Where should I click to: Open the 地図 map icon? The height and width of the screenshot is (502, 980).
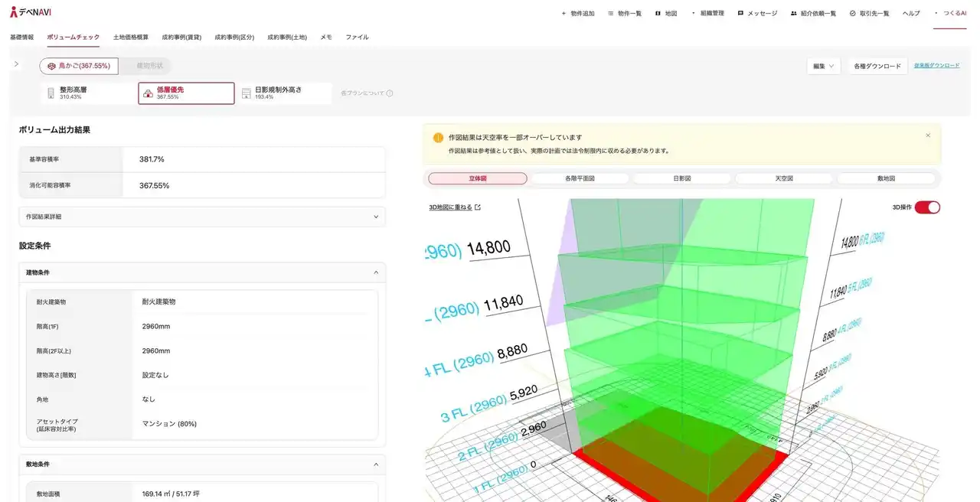656,13
